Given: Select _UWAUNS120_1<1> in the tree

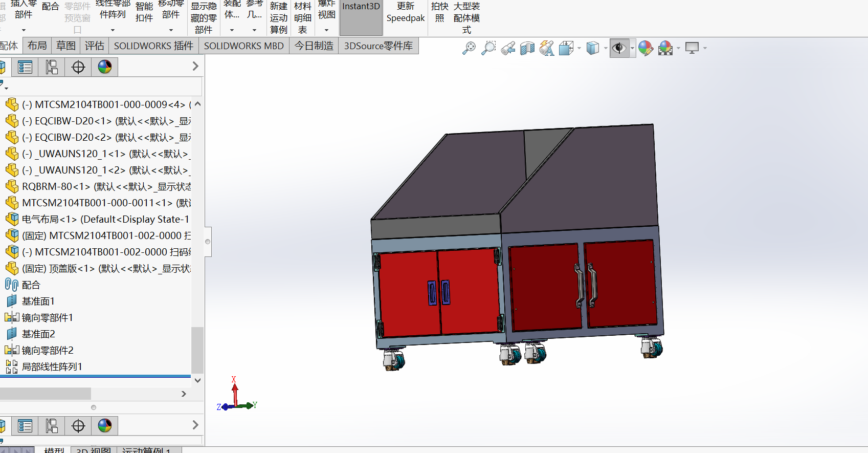Looking at the screenshot, I should 98,154.
